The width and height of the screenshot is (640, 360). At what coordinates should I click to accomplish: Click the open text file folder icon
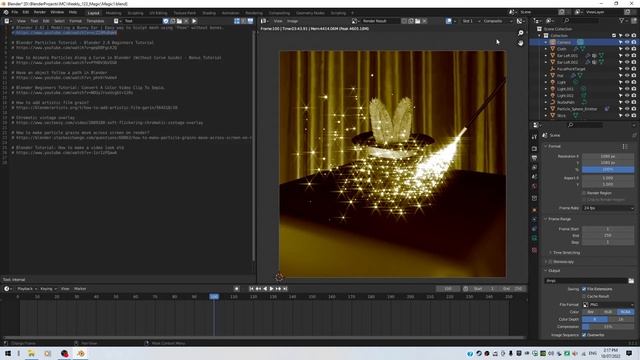179,21
